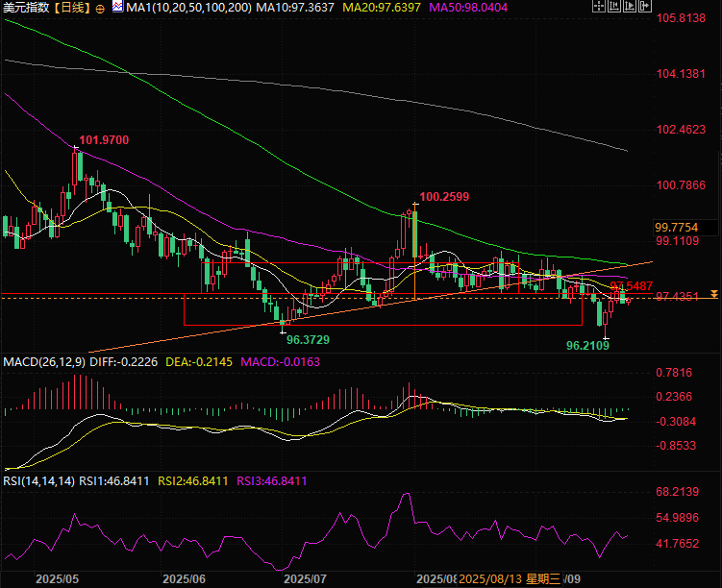Click the crosshair cursor icon at top right

599,6
